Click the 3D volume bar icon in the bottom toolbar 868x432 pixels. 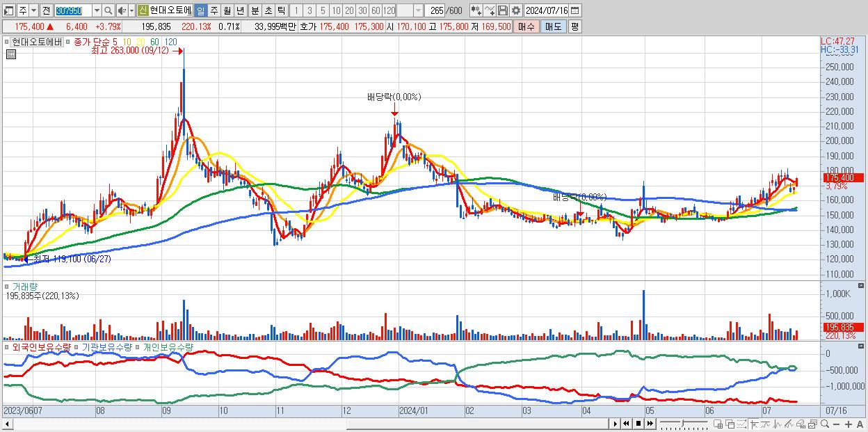[801, 424]
